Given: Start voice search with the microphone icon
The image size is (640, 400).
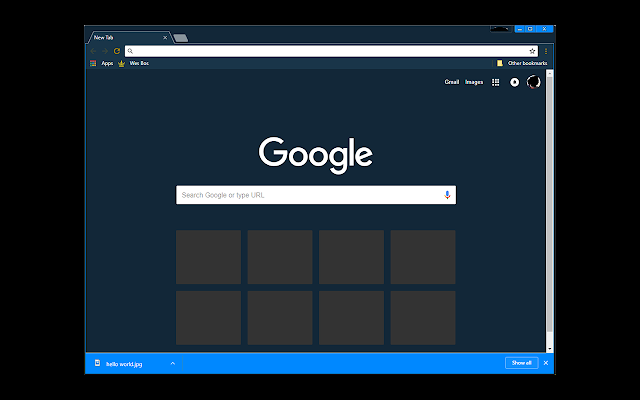Looking at the screenshot, I should [x=447, y=195].
